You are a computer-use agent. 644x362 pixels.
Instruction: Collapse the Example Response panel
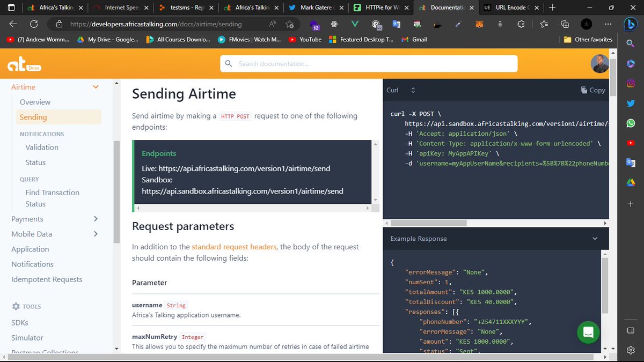(595, 239)
